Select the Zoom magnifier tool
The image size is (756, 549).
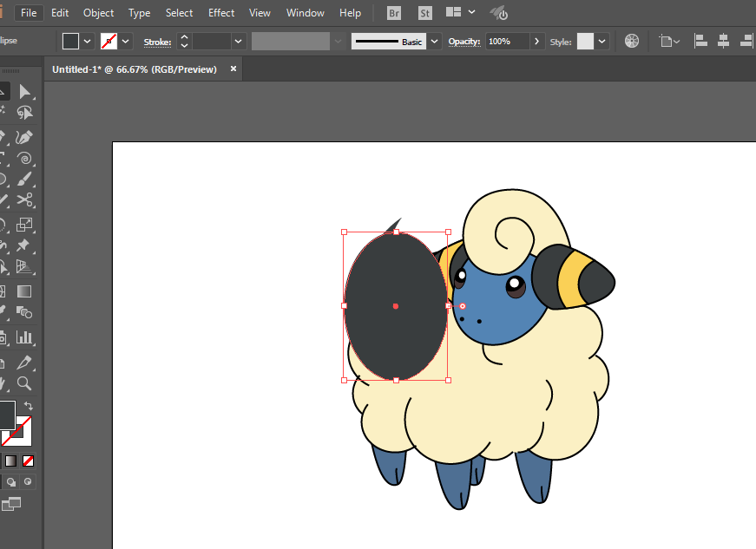click(x=24, y=383)
